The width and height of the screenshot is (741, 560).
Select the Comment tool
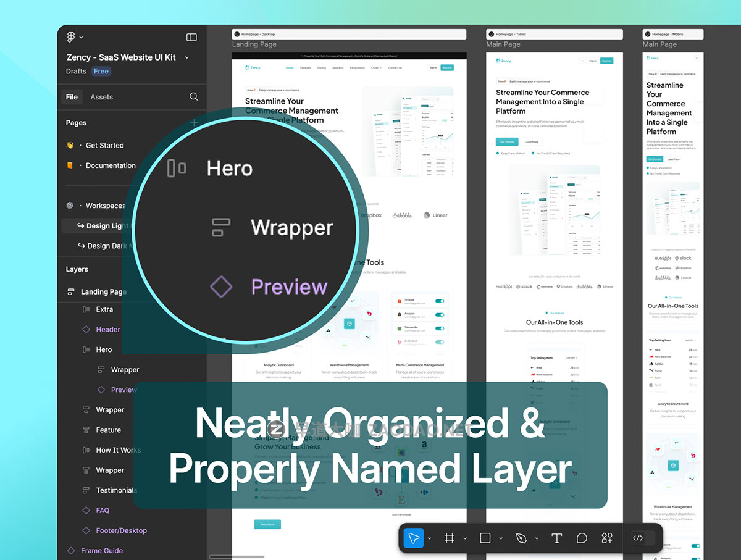(582, 538)
